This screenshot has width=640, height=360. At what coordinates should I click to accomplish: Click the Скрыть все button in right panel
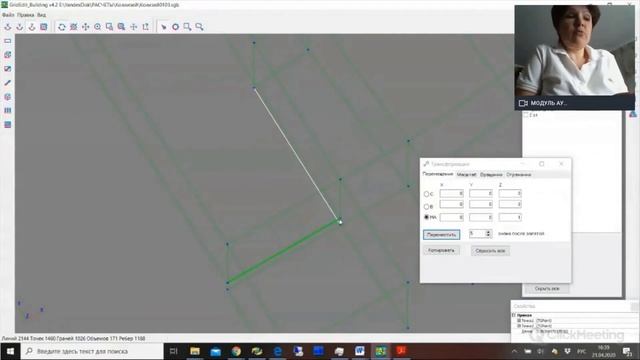(x=547, y=289)
